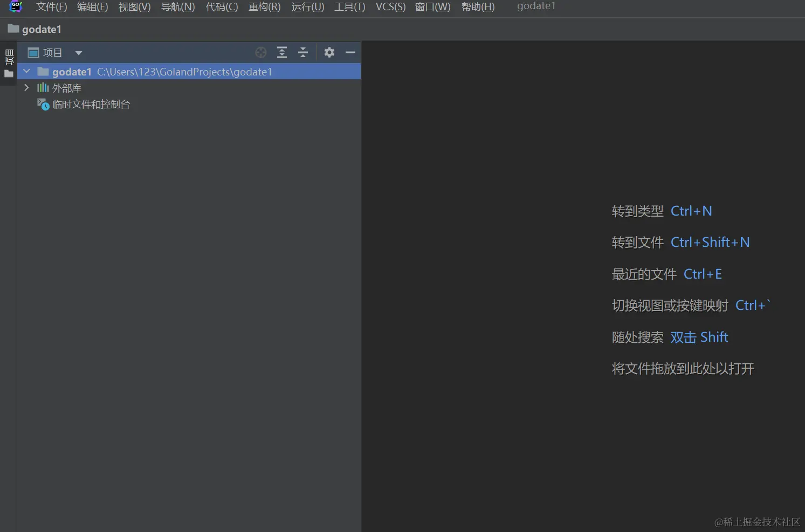Open the 代码(C) menu
Viewport: 805px width, 532px height.
222,7
